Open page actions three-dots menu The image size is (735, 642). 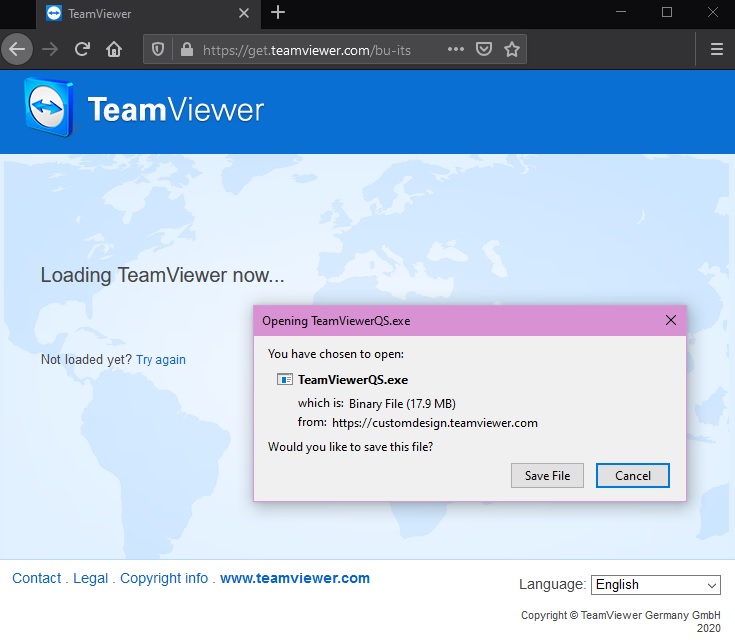tap(456, 49)
